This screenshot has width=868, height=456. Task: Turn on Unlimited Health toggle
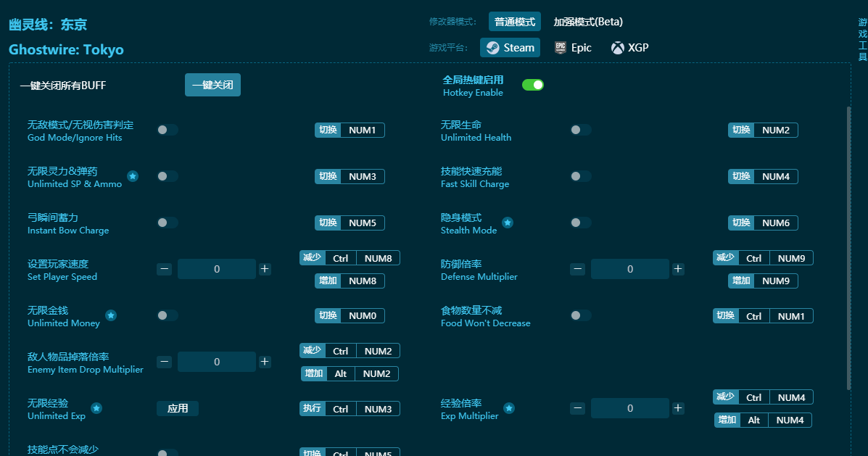click(x=581, y=130)
